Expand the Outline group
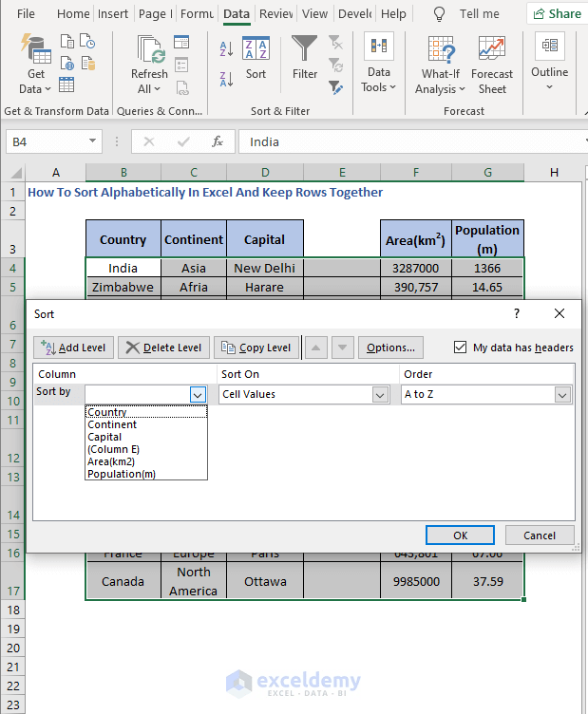 click(x=549, y=62)
